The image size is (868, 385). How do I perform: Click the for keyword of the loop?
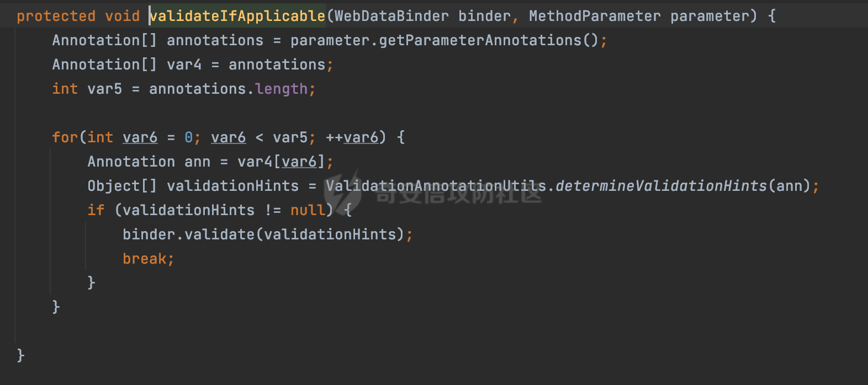click(x=65, y=137)
